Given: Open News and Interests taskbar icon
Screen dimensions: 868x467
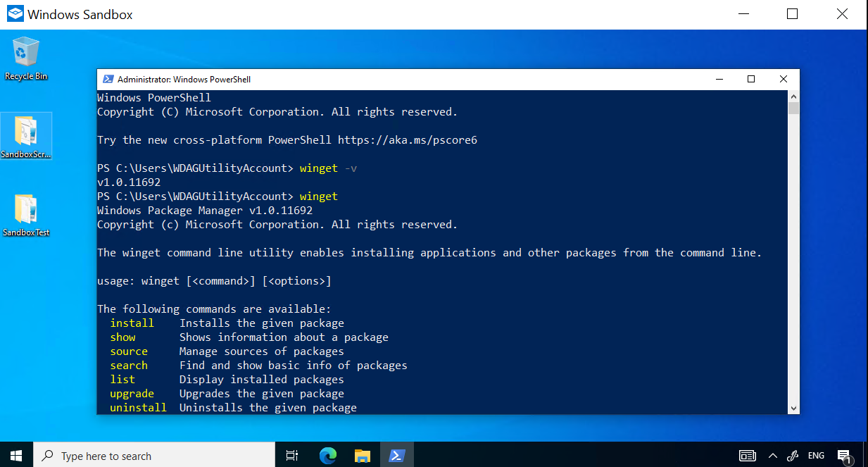Looking at the screenshot, I should pos(747,456).
